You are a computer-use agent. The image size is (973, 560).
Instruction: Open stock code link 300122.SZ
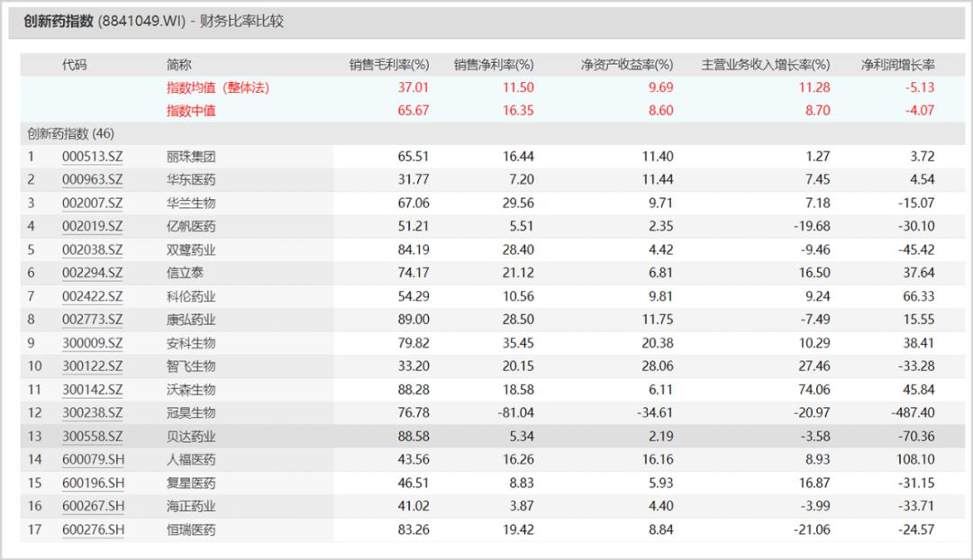tap(92, 366)
